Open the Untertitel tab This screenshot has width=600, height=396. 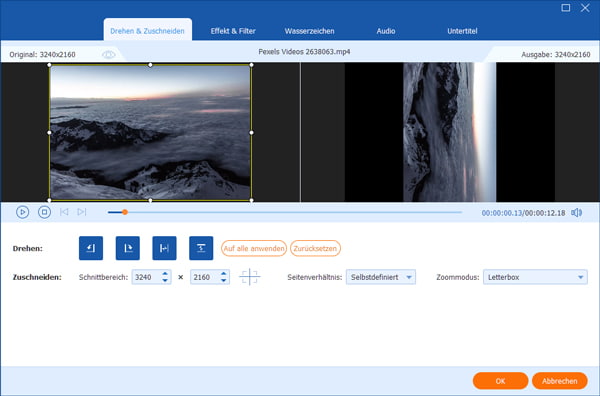(462, 31)
